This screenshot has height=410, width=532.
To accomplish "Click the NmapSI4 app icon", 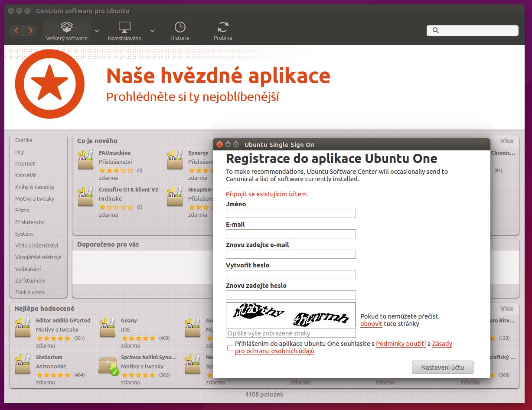I will (x=175, y=197).
